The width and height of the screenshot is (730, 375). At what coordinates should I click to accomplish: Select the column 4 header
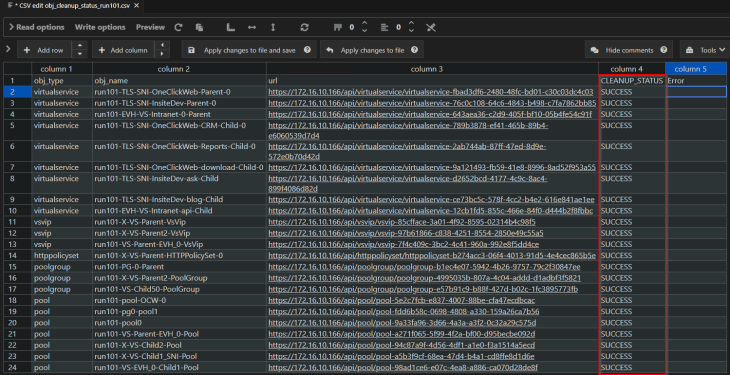pos(632,69)
